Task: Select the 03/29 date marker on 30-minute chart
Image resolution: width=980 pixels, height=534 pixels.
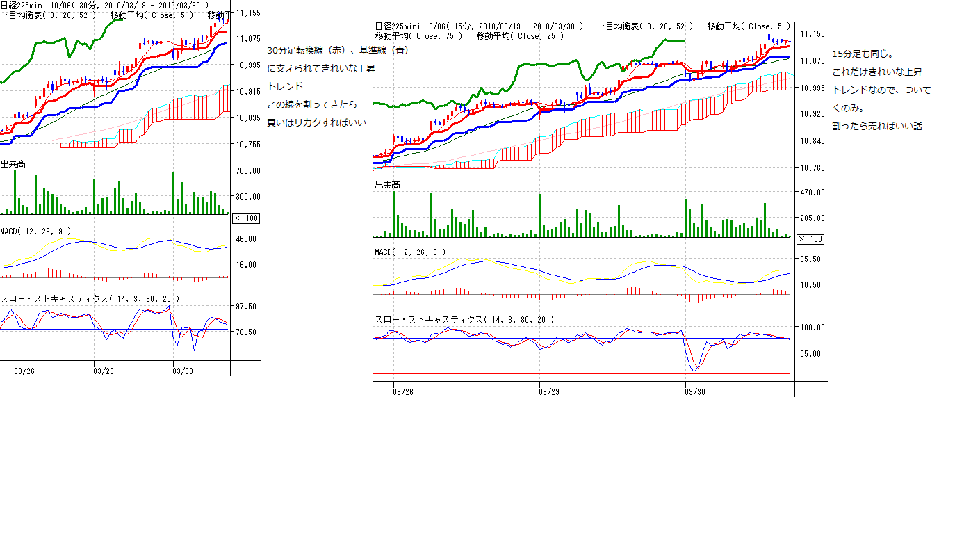Action: [x=104, y=371]
